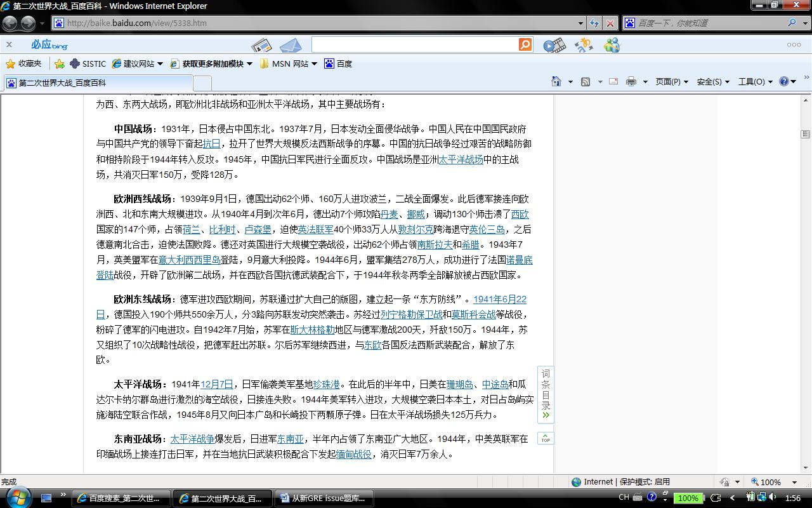Switch to 从新GRE issue题库 taskbar window
812x508 pixels.
[324, 498]
